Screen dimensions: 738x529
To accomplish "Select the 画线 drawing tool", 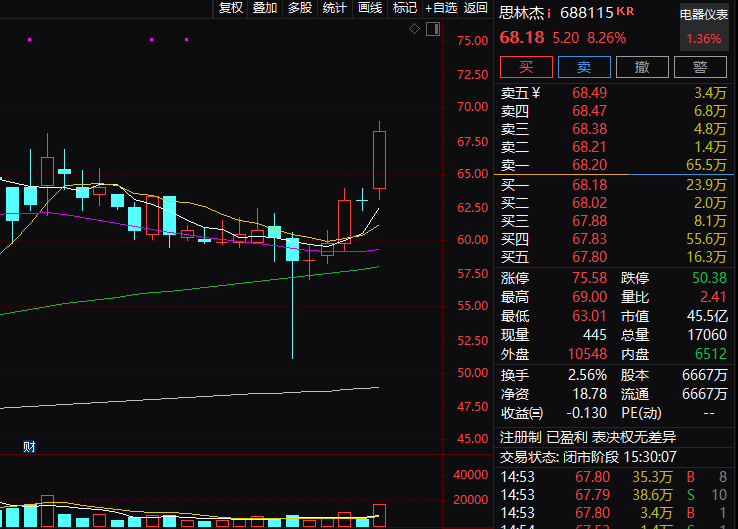I will [x=370, y=8].
